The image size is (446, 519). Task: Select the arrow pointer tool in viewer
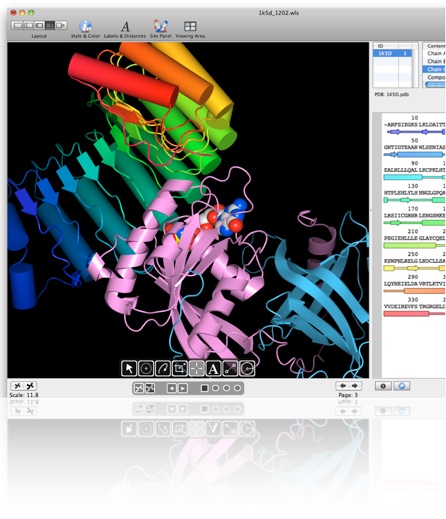tap(129, 368)
